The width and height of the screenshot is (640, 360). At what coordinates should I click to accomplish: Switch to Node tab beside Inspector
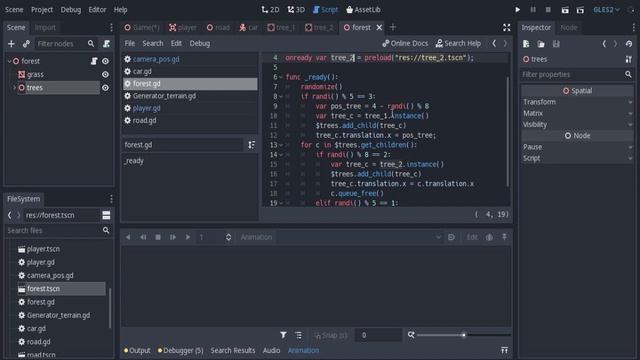pos(569,27)
